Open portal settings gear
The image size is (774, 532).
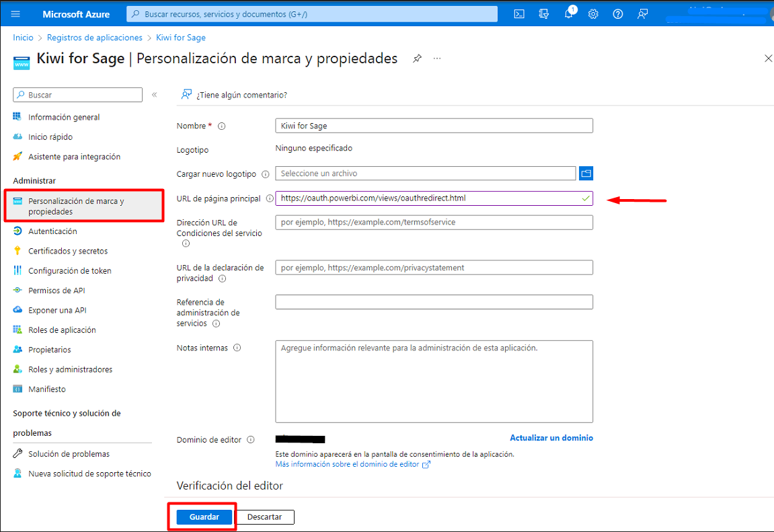pyautogui.click(x=593, y=14)
